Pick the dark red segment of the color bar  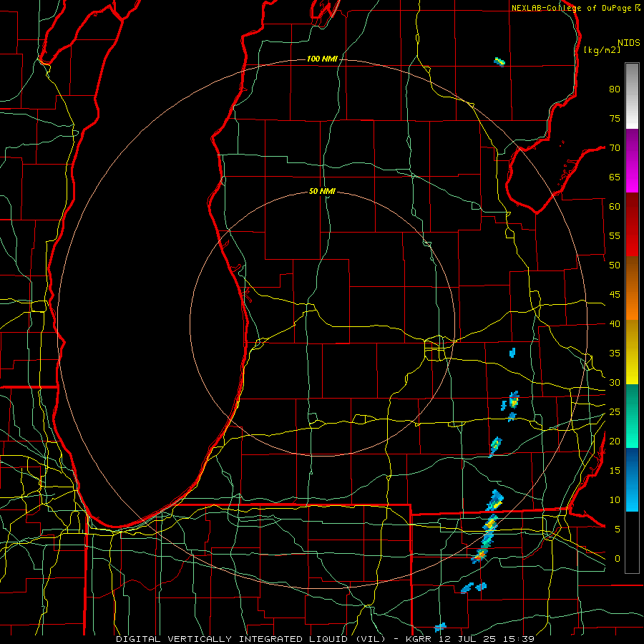632,225
